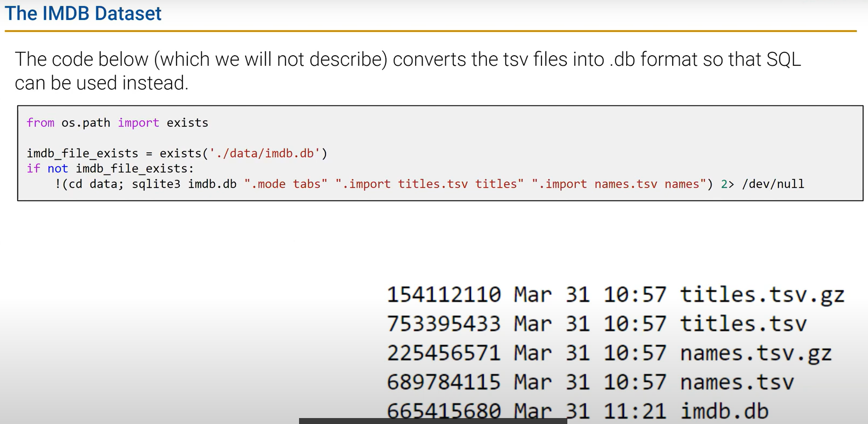Image resolution: width=868 pixels, height=424 pixels.
Task: Click the ".import titles.tsv titles" string
Action: 429,184
